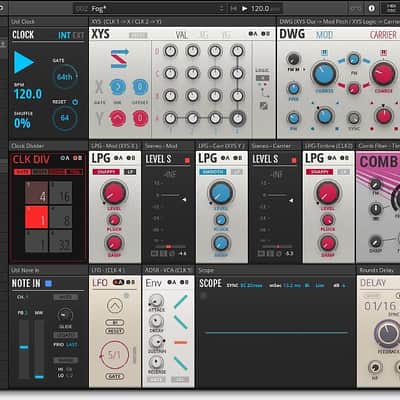Toggle the A switch on CLK DIV
This screenshot has height=400, width=400.
pos(65,158)
